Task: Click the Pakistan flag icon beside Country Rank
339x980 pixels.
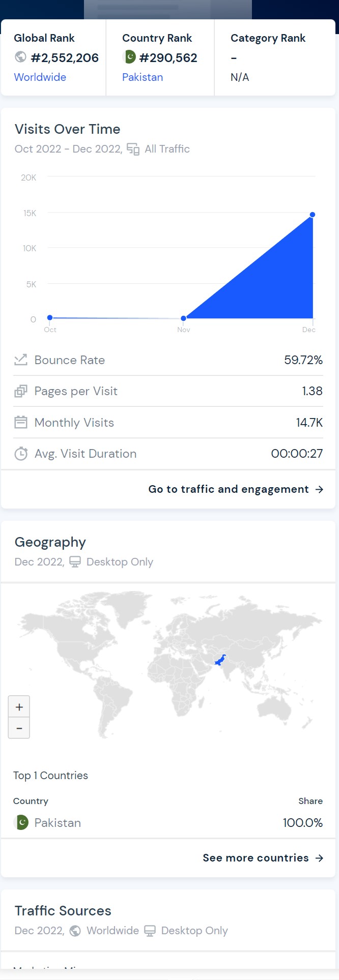Action: click(x=129, y=57)
